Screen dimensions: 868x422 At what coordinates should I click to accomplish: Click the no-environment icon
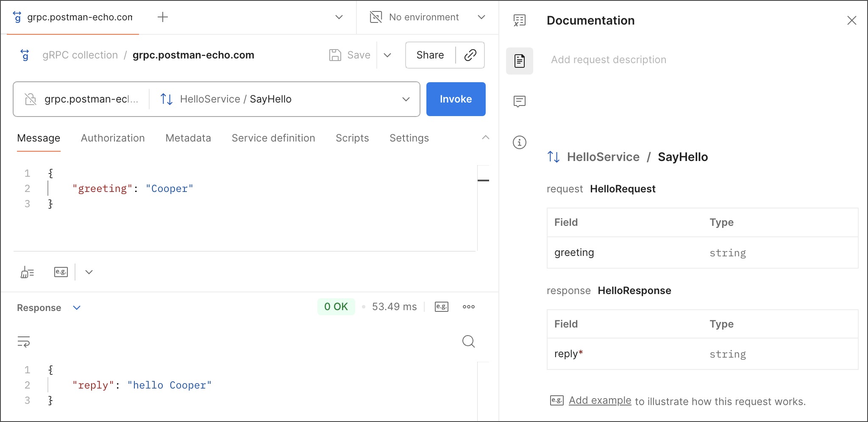[x=376, y=17]
